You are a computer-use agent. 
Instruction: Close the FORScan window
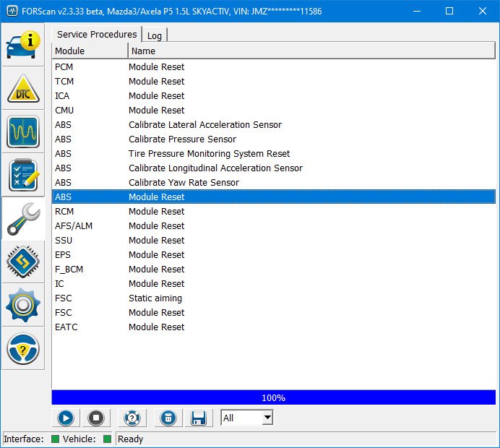483,11
